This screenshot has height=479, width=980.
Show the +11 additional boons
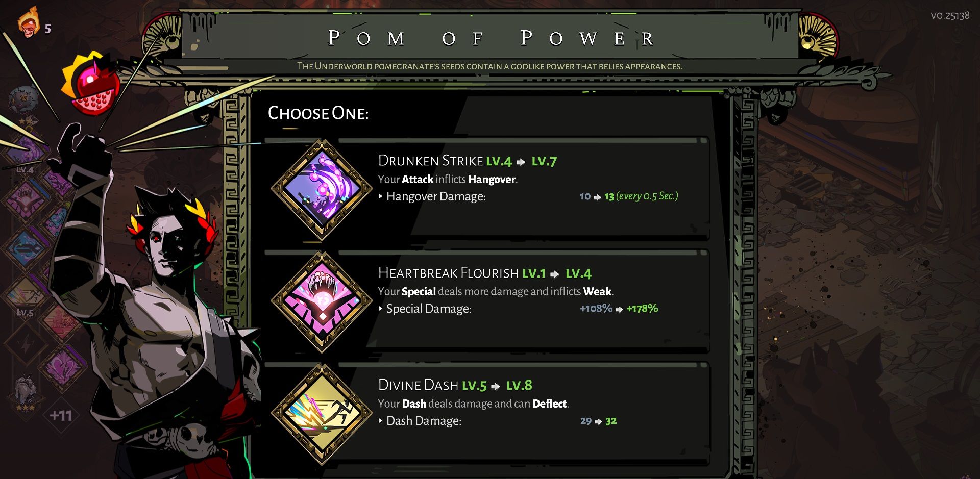click(61, 415)
